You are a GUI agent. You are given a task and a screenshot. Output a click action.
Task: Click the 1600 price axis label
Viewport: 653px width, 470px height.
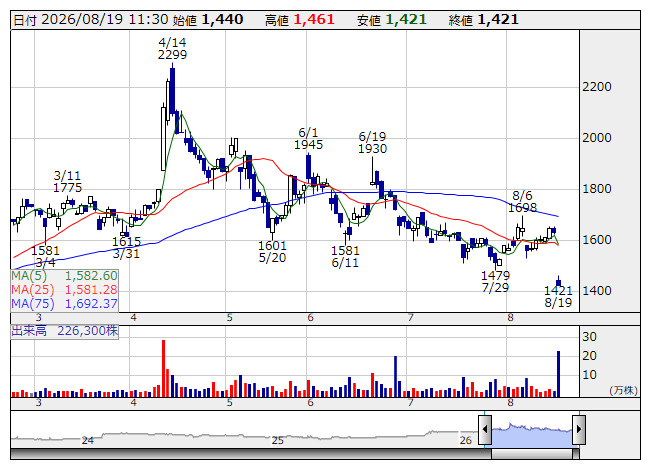(597, 240)
